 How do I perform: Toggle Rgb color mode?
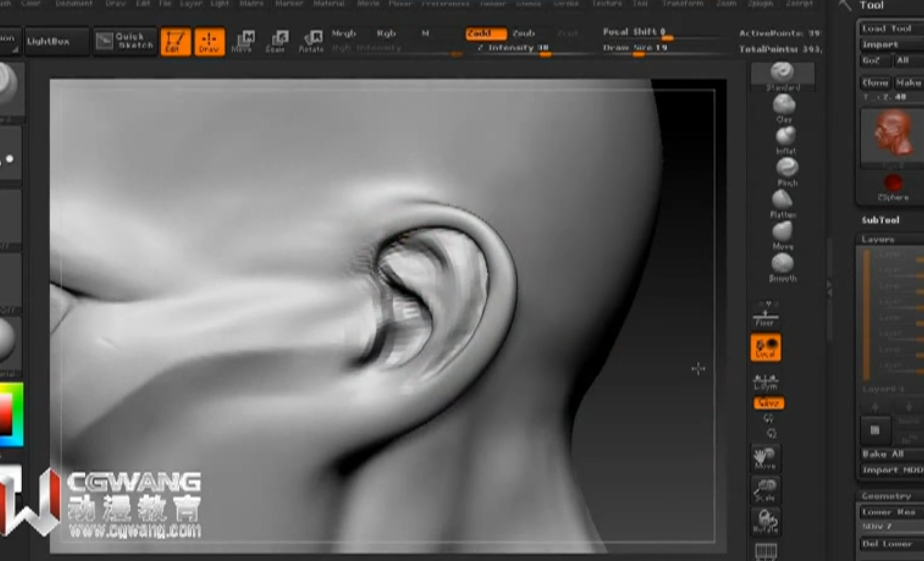(x=386, y=34)
